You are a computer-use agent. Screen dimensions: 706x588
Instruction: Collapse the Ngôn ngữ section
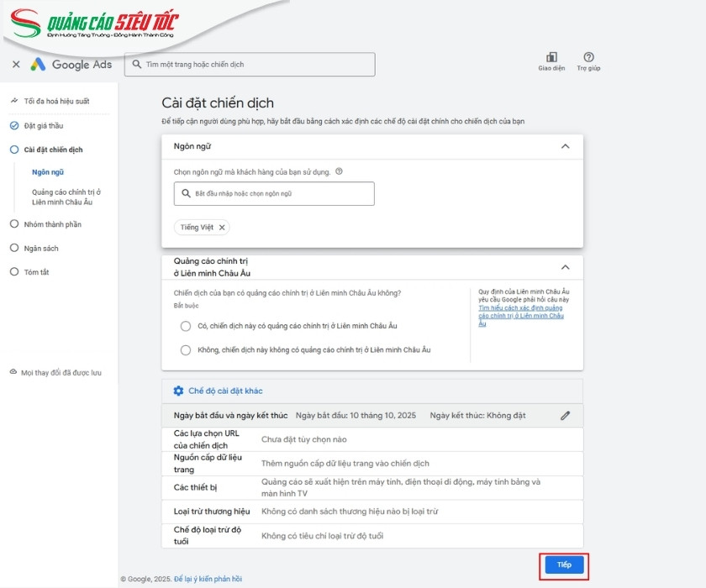565,146
